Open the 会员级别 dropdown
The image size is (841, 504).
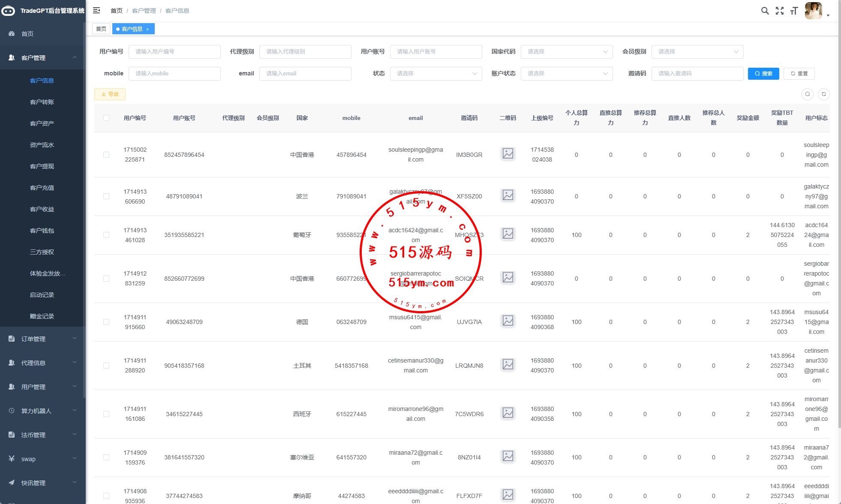tap(697, 52)
